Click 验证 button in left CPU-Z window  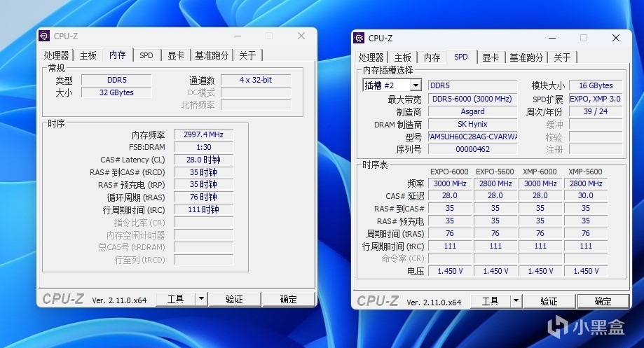(235, 299)
